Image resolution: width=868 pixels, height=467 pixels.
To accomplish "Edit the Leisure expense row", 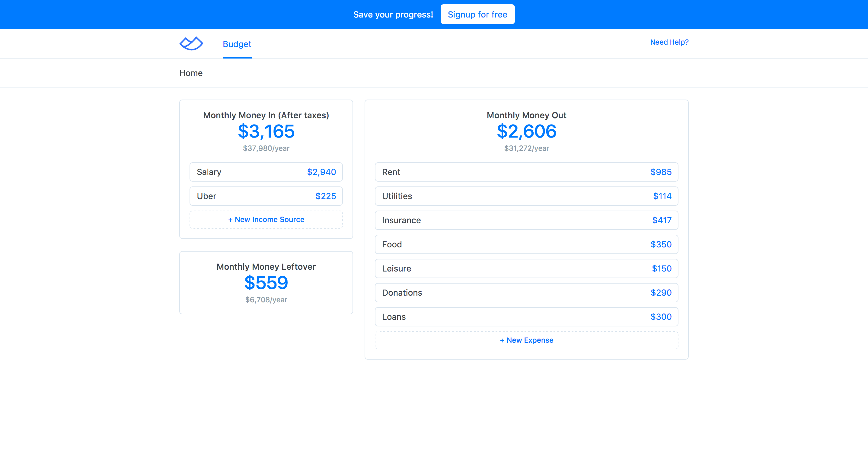I will [x=526, y=268].
